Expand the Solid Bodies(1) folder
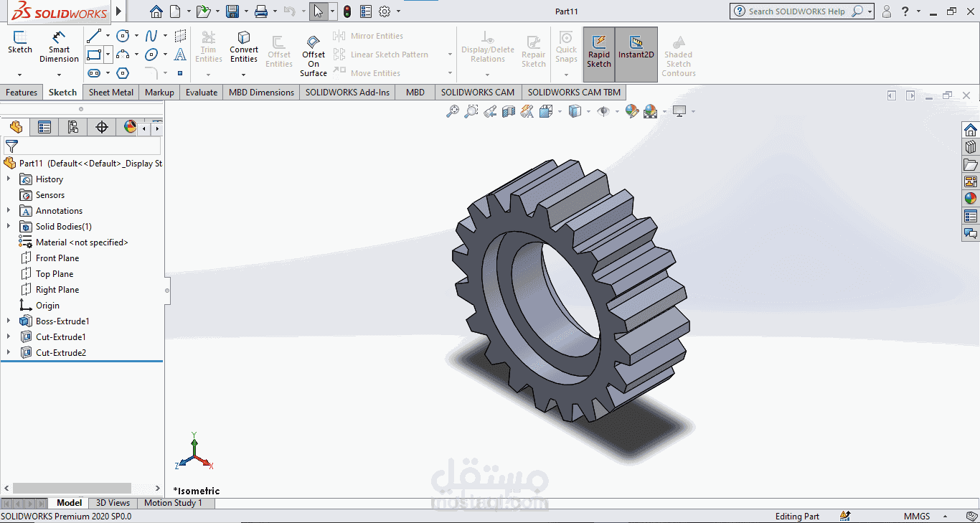Image resolution: width=980 pixels, height=523 pixels. click(9, 226)
